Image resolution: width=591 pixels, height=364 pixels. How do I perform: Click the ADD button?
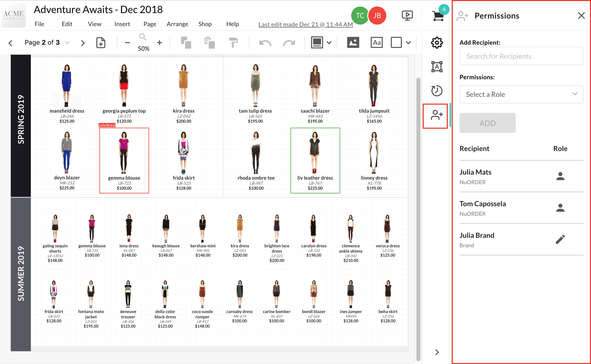[x=487, y=123]
